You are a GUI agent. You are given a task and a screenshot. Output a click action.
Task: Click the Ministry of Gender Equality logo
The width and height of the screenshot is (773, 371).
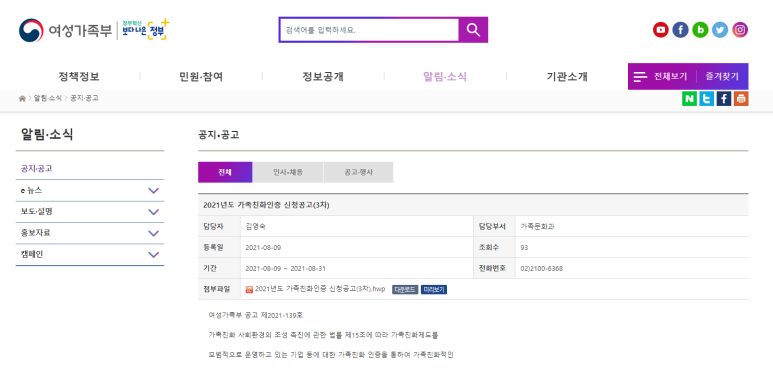65,31
